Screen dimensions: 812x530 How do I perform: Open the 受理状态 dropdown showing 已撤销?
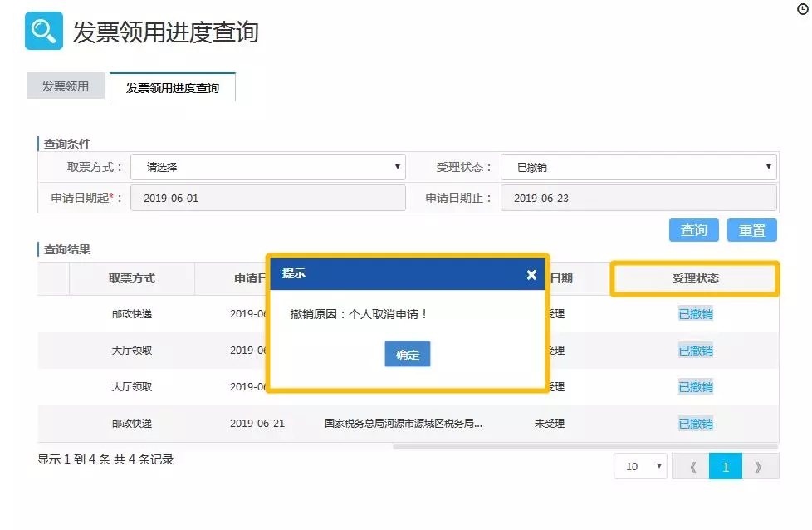click(x=638, y=167)
